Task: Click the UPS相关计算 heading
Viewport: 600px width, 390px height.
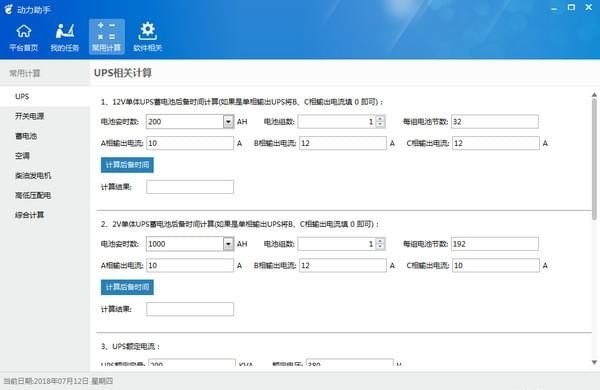Action: pos(123,73)
